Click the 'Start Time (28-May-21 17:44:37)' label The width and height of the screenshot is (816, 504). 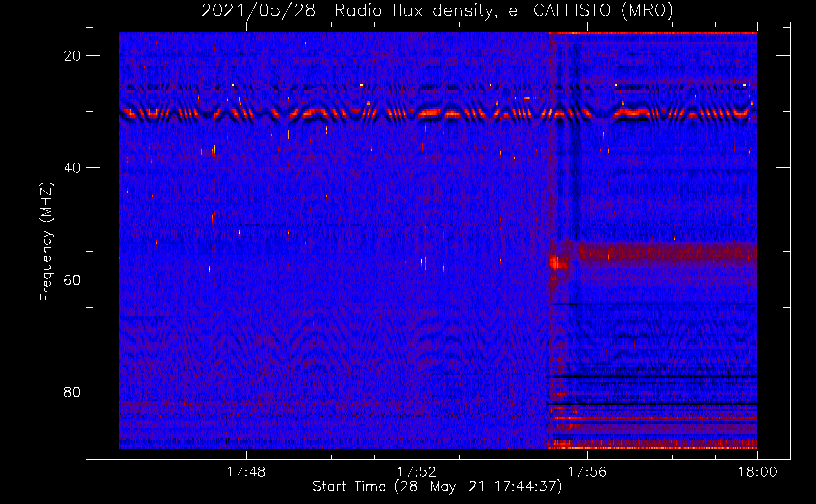pos(437,487)
